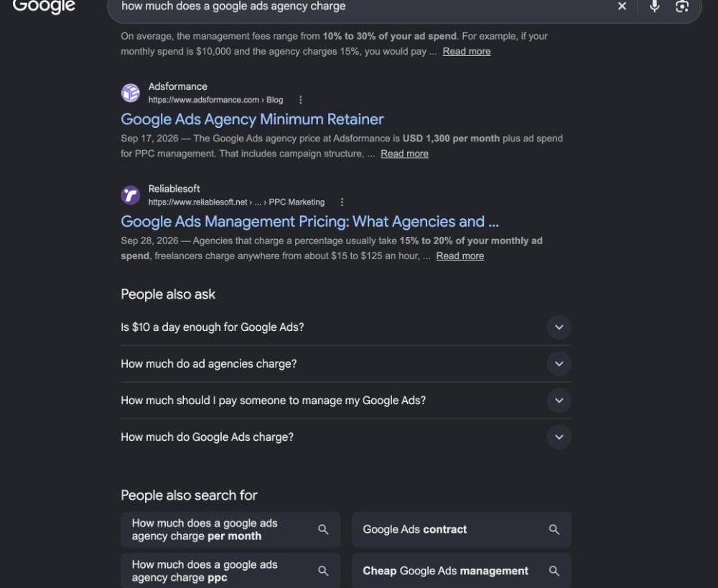Click the 'Adsformance' site name
This screenshot has width=718, height=588.
click(x=177, y=87)
